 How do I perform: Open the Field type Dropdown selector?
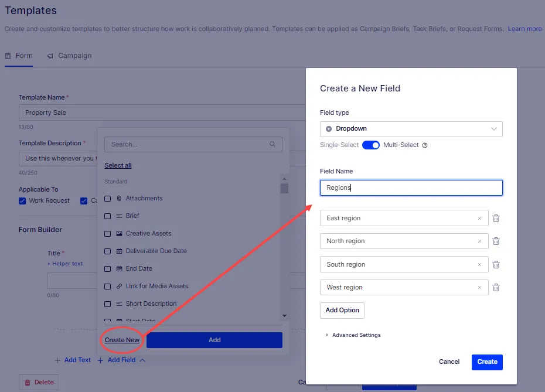(411, 129)
